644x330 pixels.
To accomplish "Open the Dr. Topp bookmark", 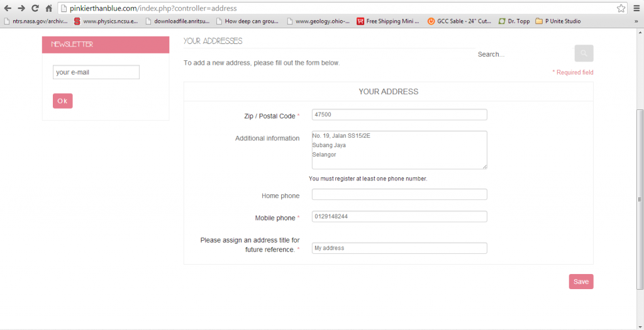I will point(514,21).
